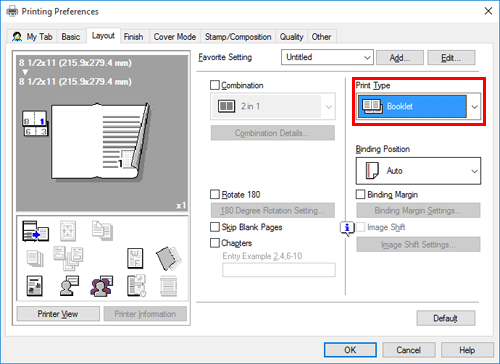Viewport: 500px width, 364px height.
Task: Click the gray cover sheet icon
Action: click(168, 258)
